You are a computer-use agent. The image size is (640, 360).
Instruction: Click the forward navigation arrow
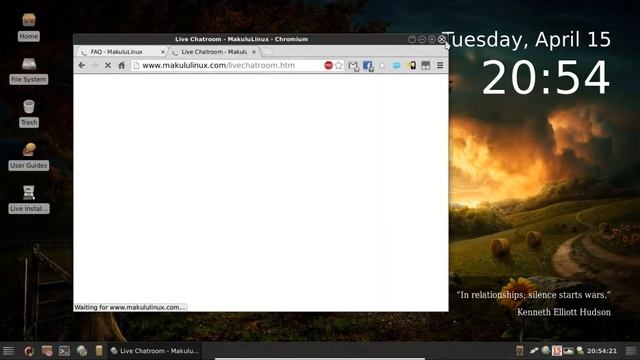pos(95,65)
